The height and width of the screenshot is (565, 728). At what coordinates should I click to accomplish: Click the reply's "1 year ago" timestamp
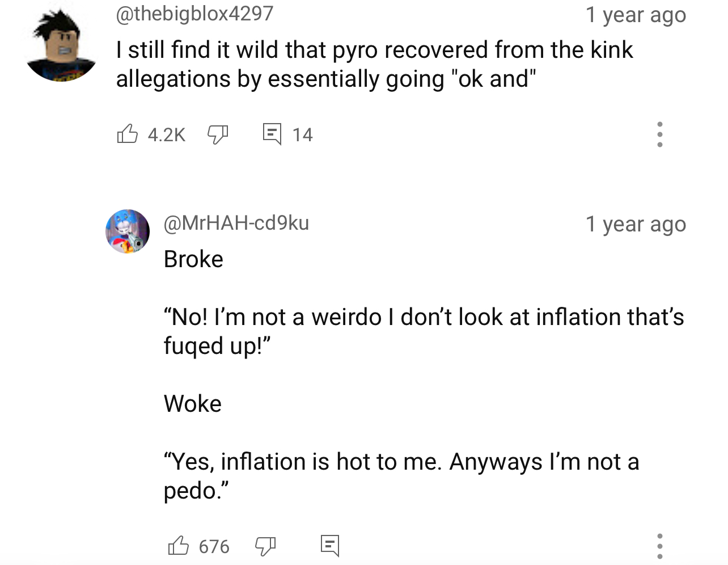click(x=636, y=224)
